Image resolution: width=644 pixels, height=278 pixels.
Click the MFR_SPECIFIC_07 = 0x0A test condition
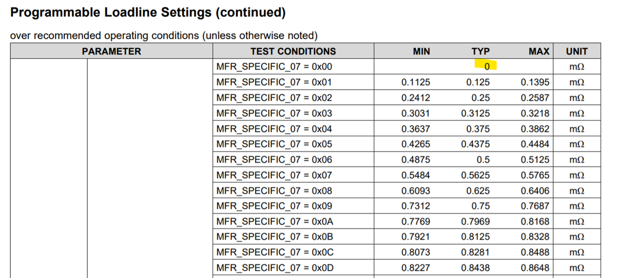coord(274,221)
